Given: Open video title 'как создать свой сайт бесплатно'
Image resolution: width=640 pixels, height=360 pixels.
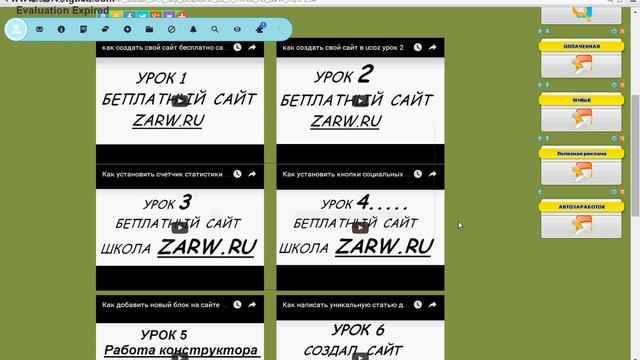Looking at the screenshot, I should click(x=163, y=47).
